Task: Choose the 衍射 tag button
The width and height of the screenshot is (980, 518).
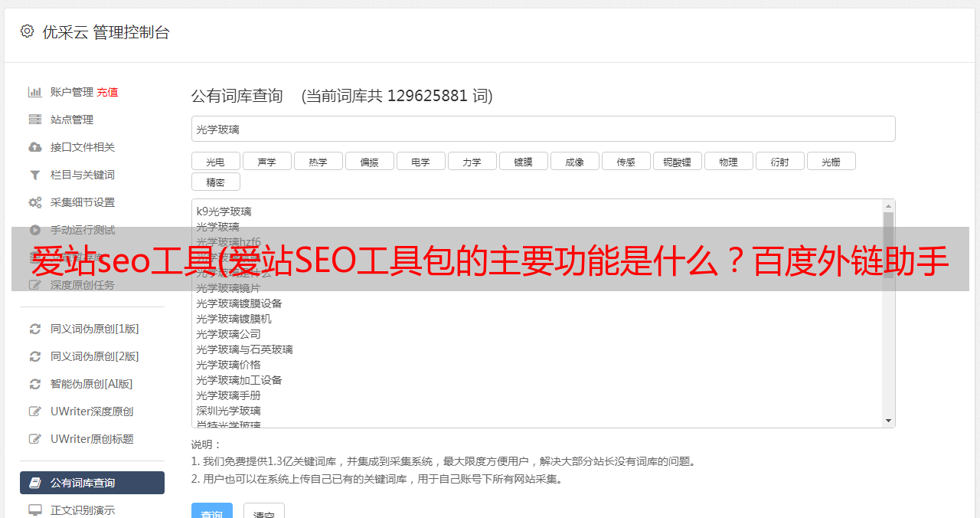Action: tap(779, 161)
